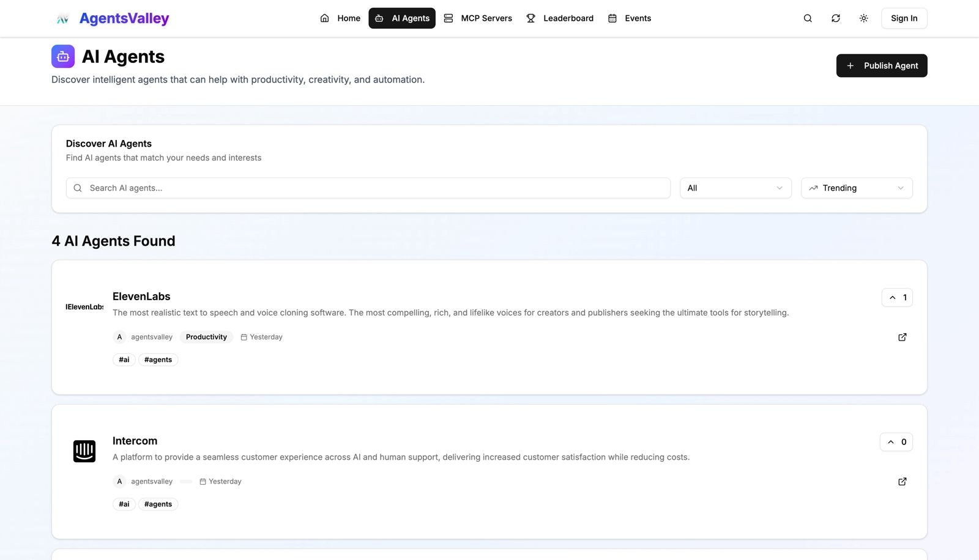
Task: Open the Intercom agent title
Action: 135,441
